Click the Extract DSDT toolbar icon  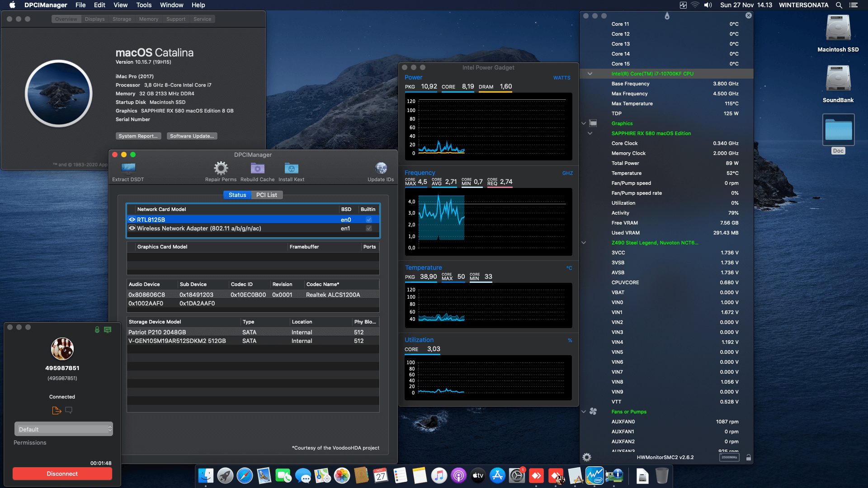click(128, 169)
